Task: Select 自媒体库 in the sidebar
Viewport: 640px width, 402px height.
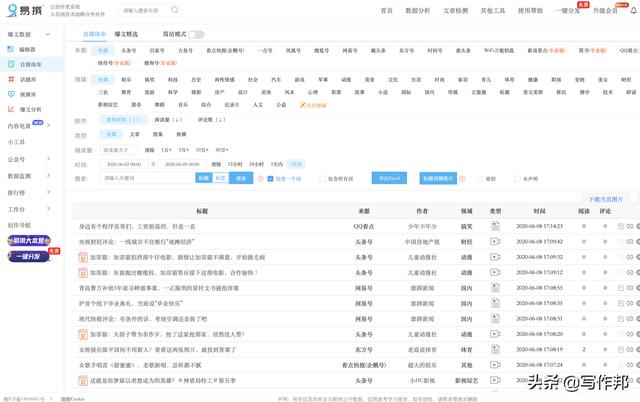Action: point(31,64)
